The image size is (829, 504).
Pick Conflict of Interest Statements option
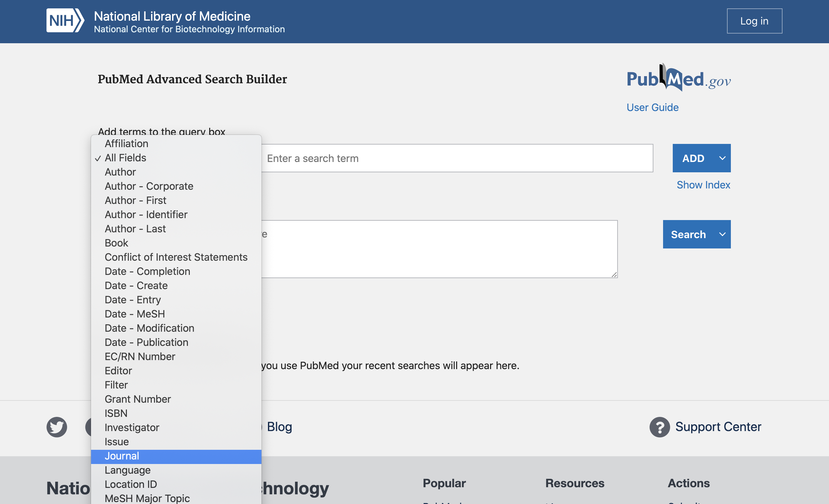176,257
